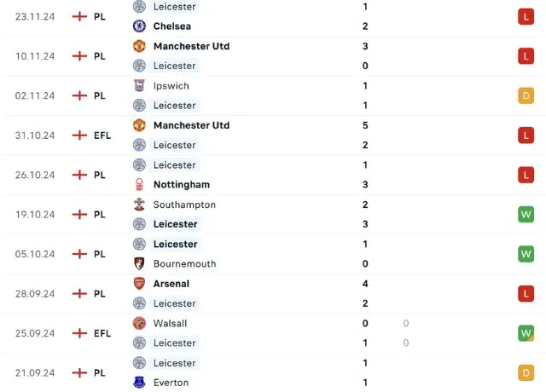Click the draw badge for Ipswich match
Screen dimensions: 546x392
[x=526, y=95]
